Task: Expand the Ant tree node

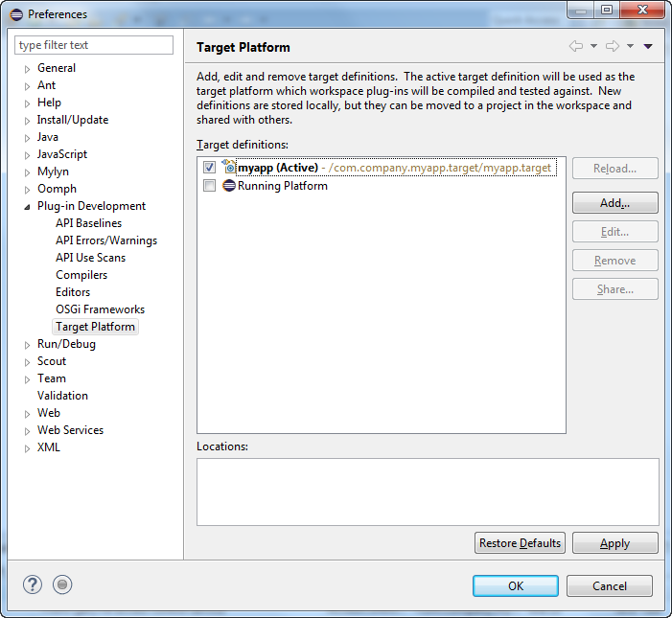Action: click(x=27, y=86)
